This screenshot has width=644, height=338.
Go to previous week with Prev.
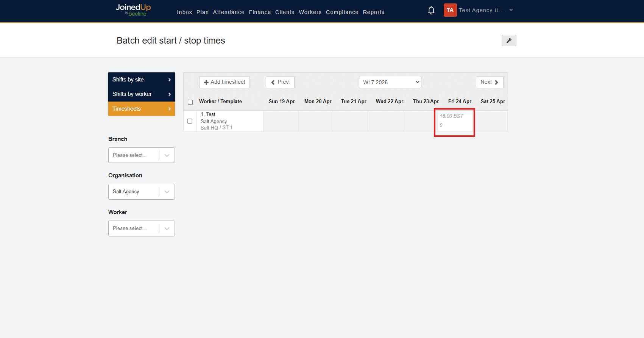coord(280,82)
